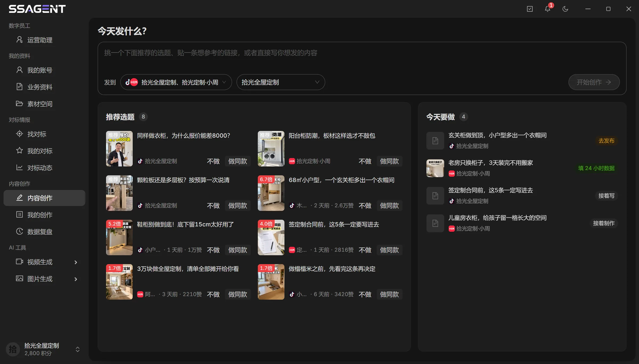639x364 pixels.
Task: Expand the 图片生成 submenu arrow
Action: point(76,279)
